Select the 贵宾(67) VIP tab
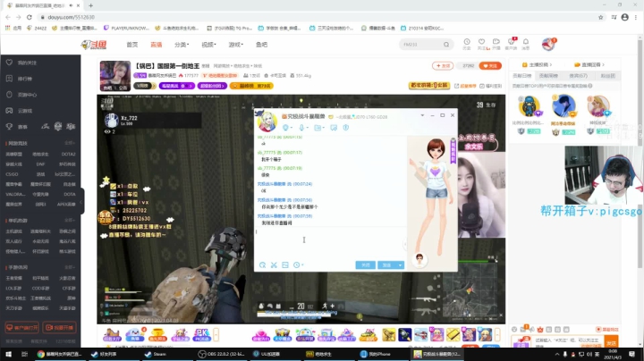The width and height of the screenshot is (644, 361). 579,76
